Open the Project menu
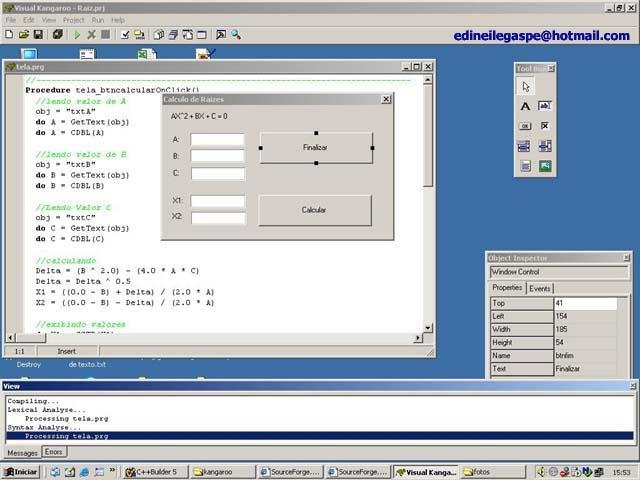The image size is (640, 480). click(73, 20)
